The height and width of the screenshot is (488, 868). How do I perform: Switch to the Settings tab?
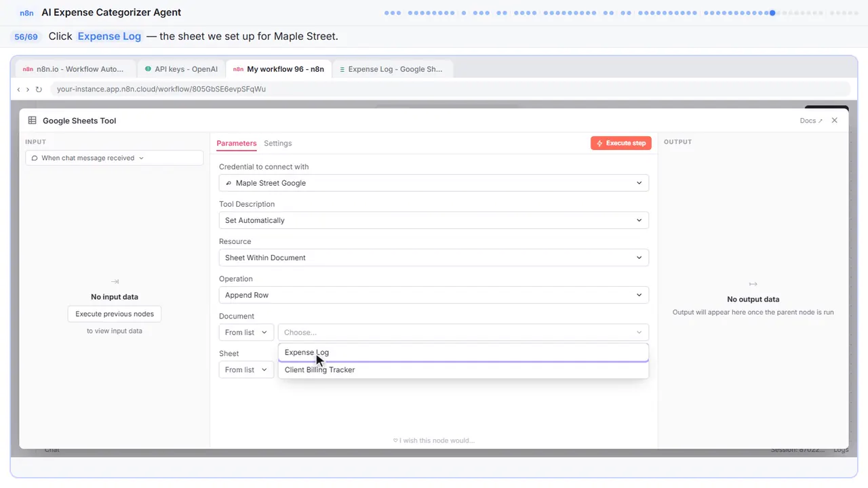(278, 143)
